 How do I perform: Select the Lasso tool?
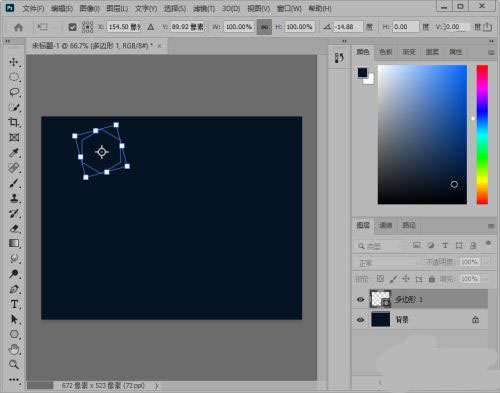pos(14,92)
